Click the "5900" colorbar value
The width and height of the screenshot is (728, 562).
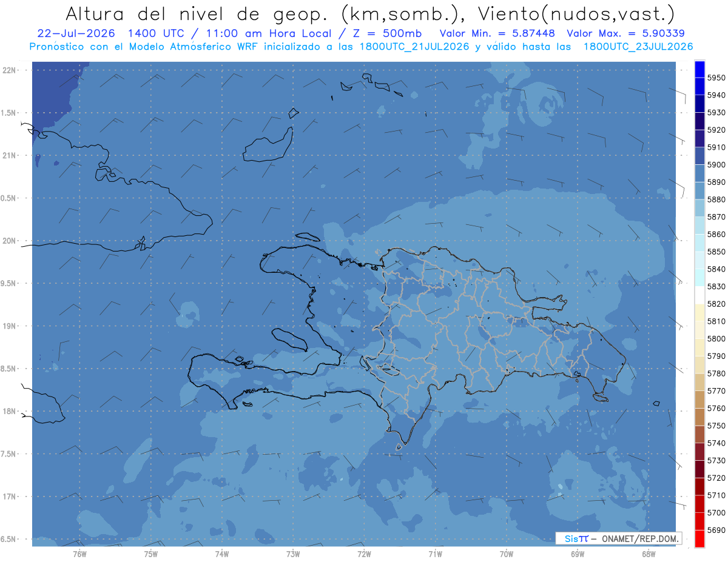coord(716,165)
